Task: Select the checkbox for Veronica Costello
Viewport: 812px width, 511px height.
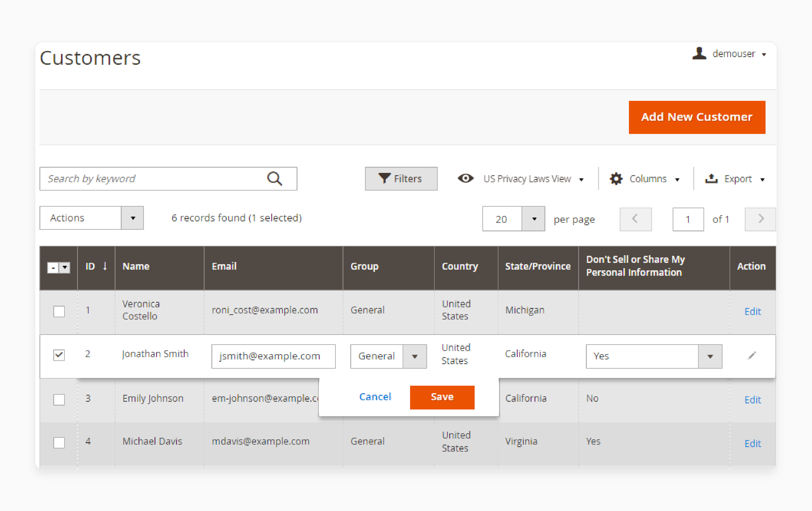Action: [59, 311]
